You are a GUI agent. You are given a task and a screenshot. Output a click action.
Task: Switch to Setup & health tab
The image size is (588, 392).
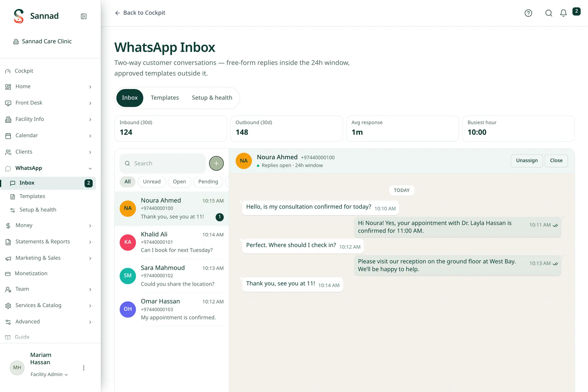pos(212,98)
